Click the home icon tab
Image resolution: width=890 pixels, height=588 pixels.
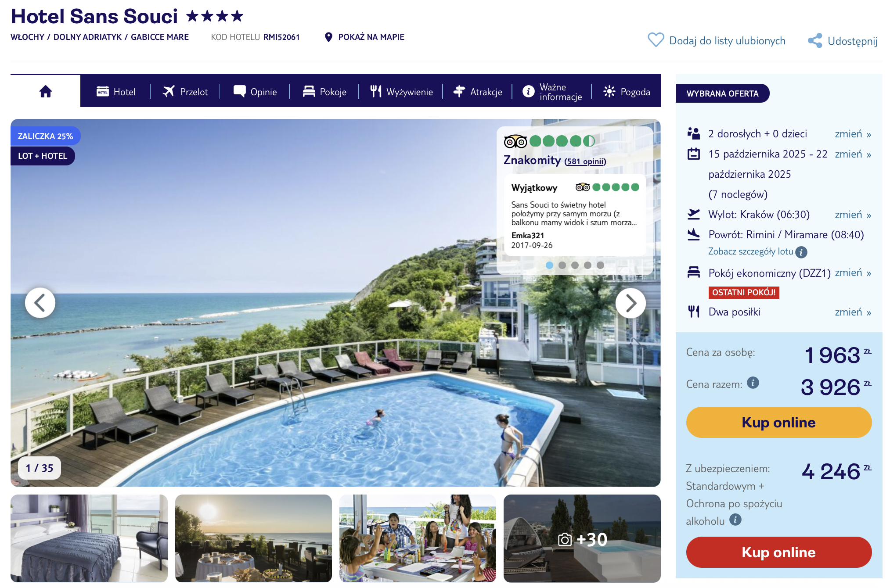click(x=46, y=91)
